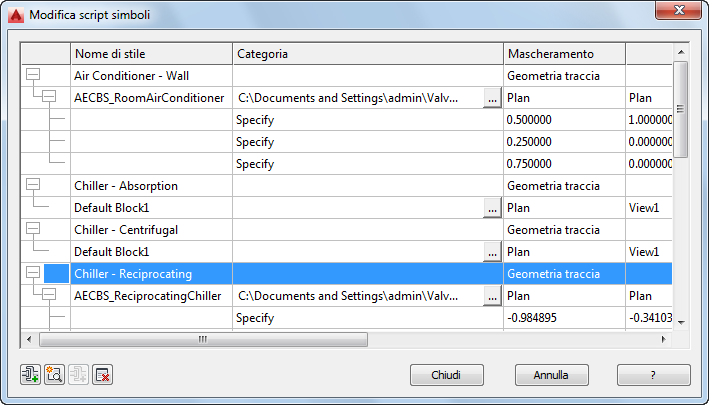Select the 0.500000 Mascheramento value cell
The image size is (709, 405).
click(x=564, y=120)
